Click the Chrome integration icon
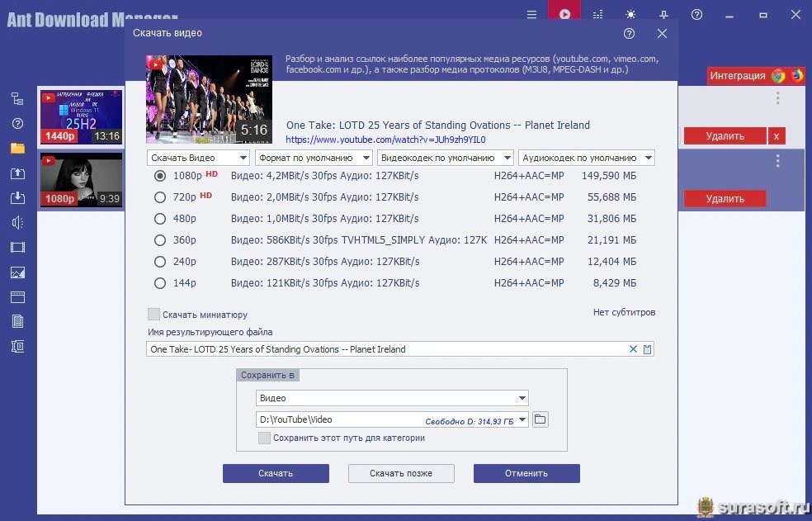812x521 pixels. coord(778,76)
